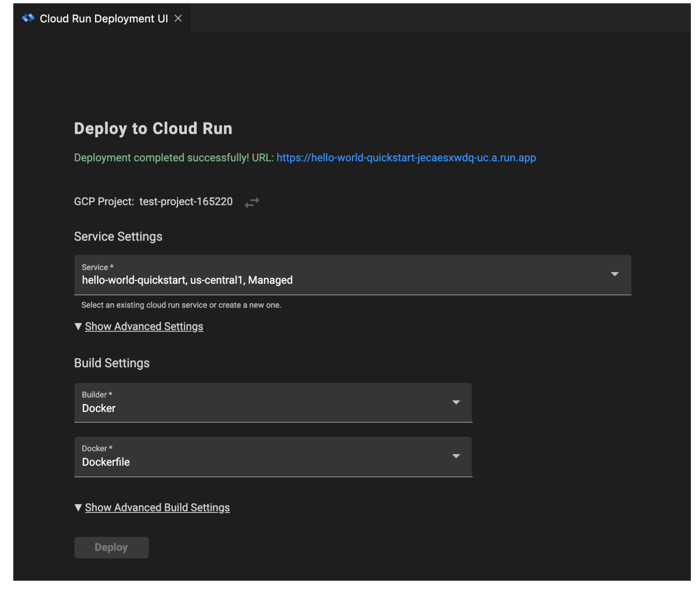
Task: Click the X icon on the deployment tab
Action: coord(179,18)
